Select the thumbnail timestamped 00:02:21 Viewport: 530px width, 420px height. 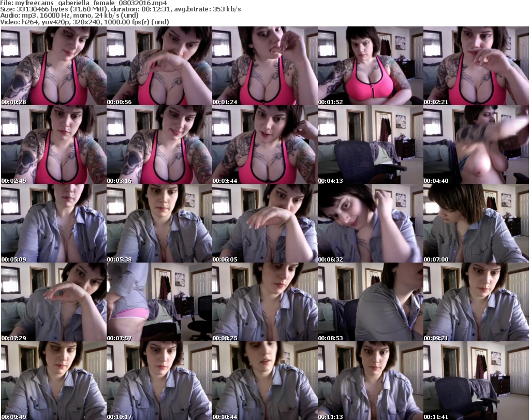[476, 66]
